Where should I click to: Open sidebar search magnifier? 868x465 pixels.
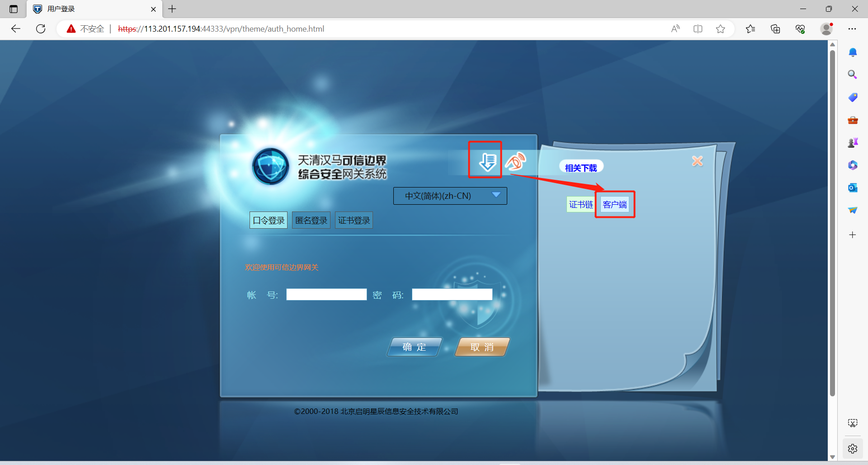(853, 75)
